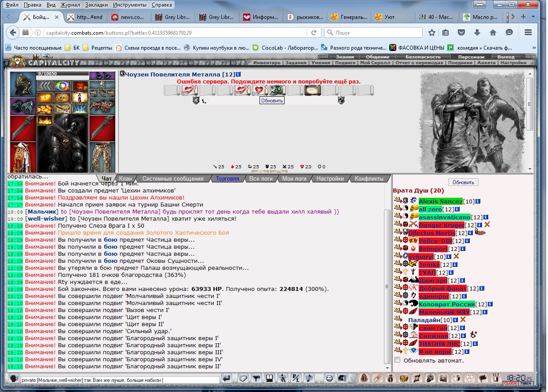
Task: Click the chat log vertical scrollbar
Action: pyautogui.click(x=387, y=277)
